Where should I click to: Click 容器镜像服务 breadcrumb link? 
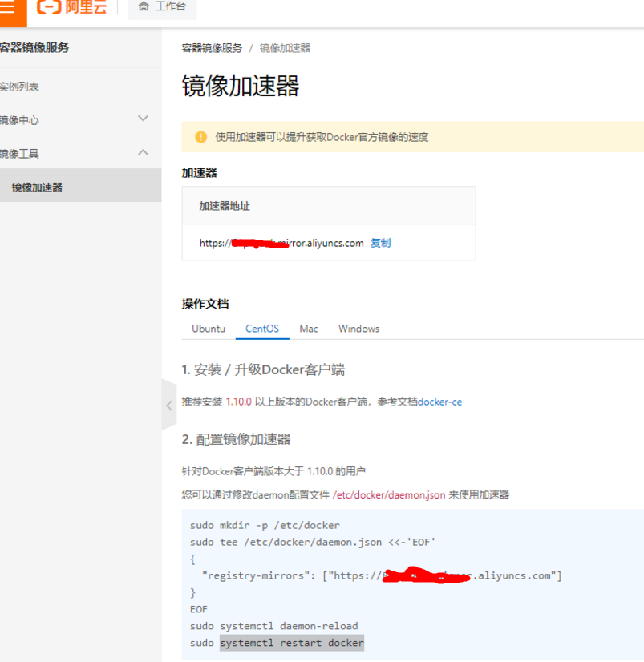[212, 48]
